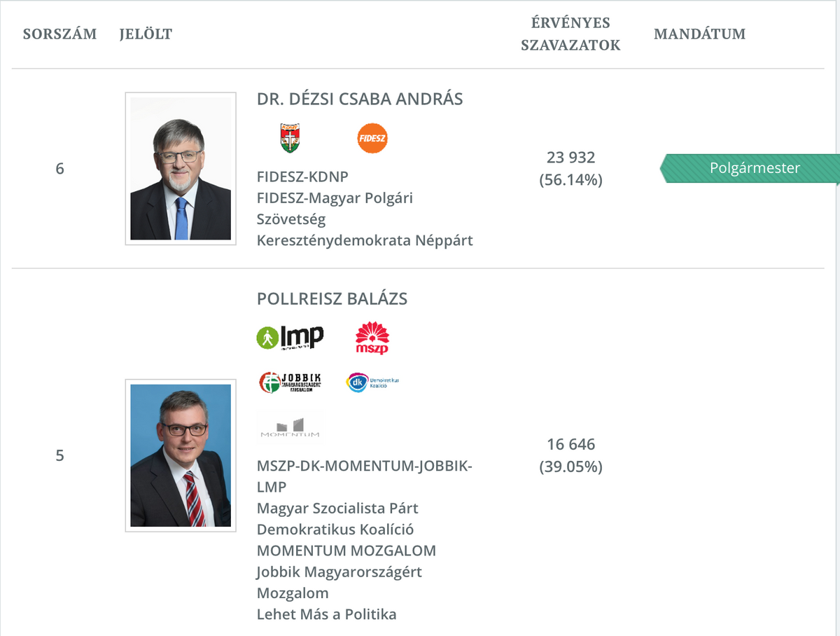Click the 16 646 (39.05%) vote count
Image resolution: width=840 pixels, height=636 pixels.
(x=570, y=455)
